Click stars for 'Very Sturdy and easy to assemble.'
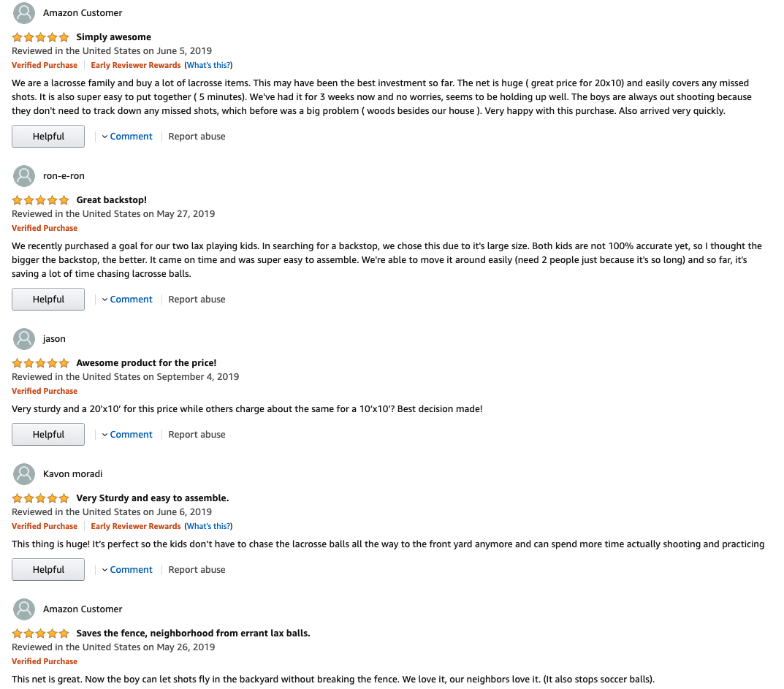This screenshot has height=689, width=784. [41, 498]
